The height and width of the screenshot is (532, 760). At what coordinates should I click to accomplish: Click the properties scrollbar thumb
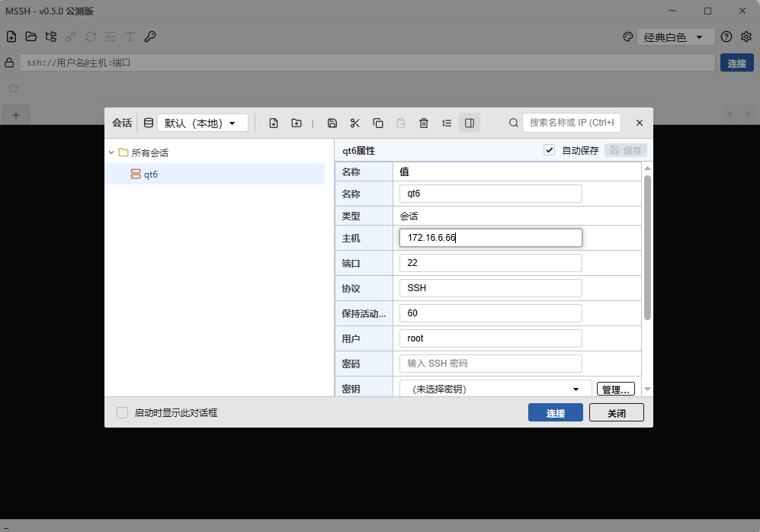click(x=647, y=247)
